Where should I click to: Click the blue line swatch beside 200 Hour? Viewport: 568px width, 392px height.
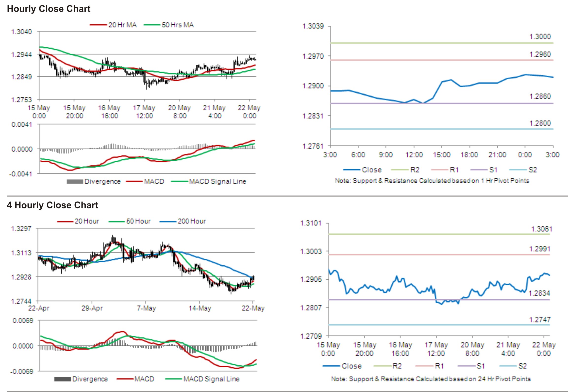tap(168, 222)
